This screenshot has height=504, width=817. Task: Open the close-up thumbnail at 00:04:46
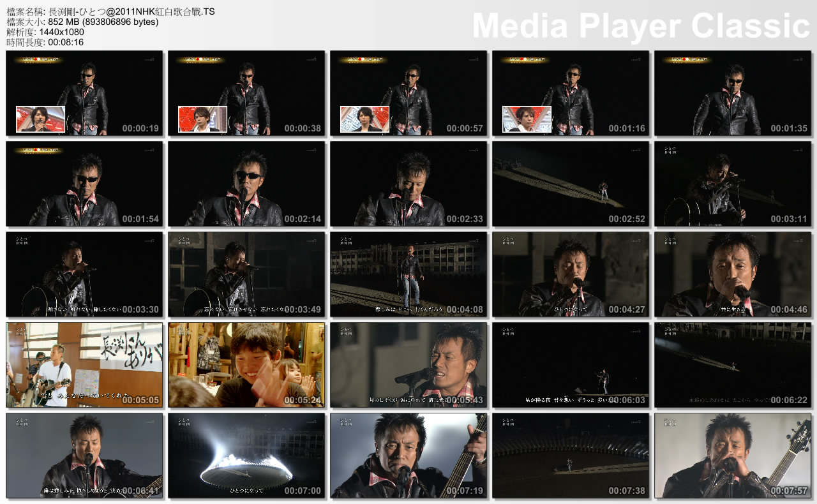(x=733, y=274)
